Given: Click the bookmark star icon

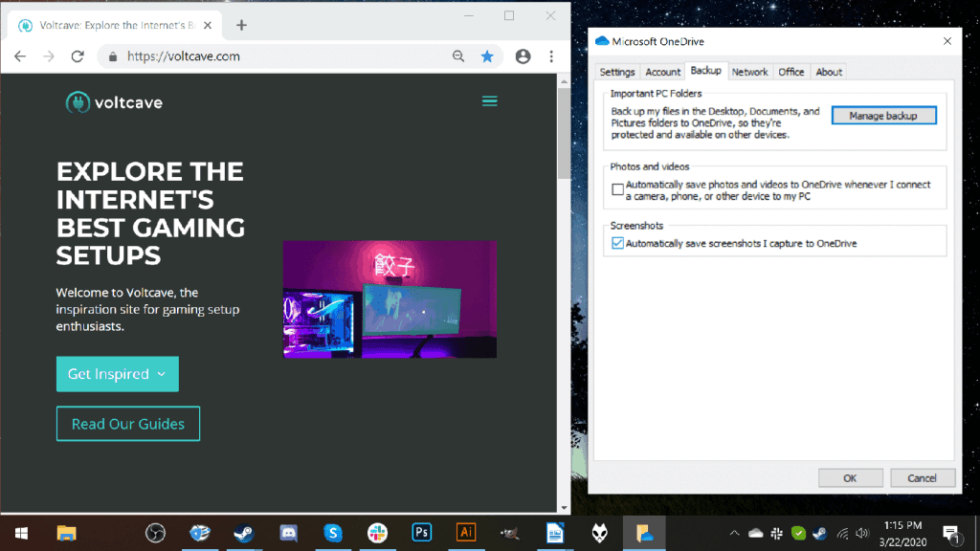Looking at the screenshot, I should pyautogui.click(x=487, y=56).
